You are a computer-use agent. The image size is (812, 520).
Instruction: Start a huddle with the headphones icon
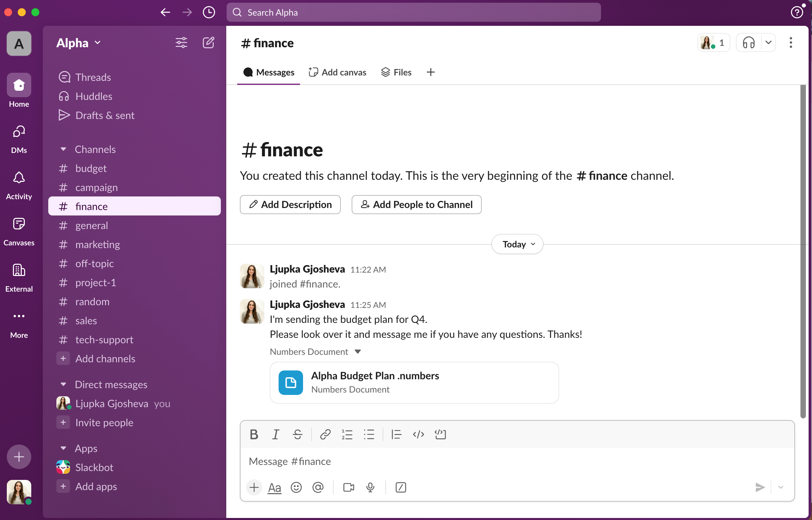[x=749, y=43]
